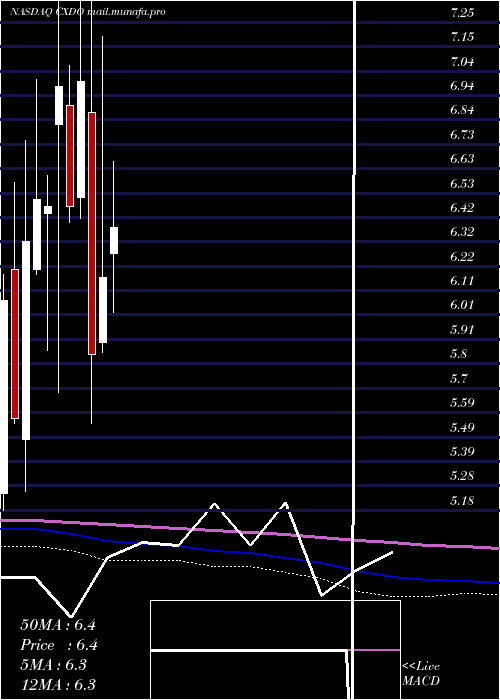Click the 6.42 price axis label
This screenshot has width=500, height=700.
pos(462,208)
